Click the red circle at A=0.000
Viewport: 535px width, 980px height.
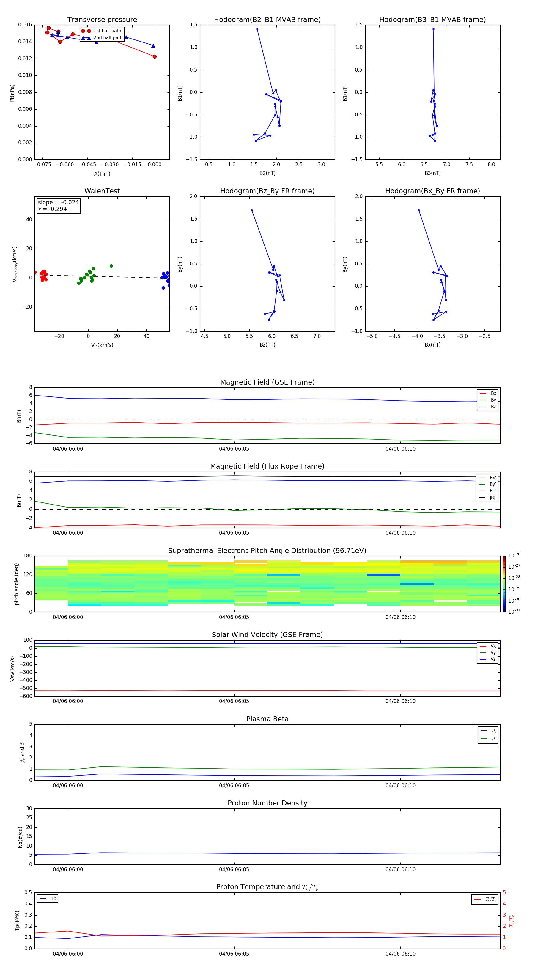click(155, 57)
